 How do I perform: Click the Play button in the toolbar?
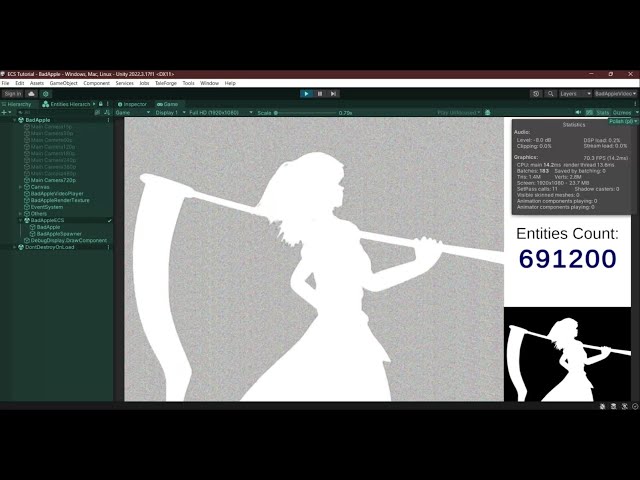[x=306, y=94]
